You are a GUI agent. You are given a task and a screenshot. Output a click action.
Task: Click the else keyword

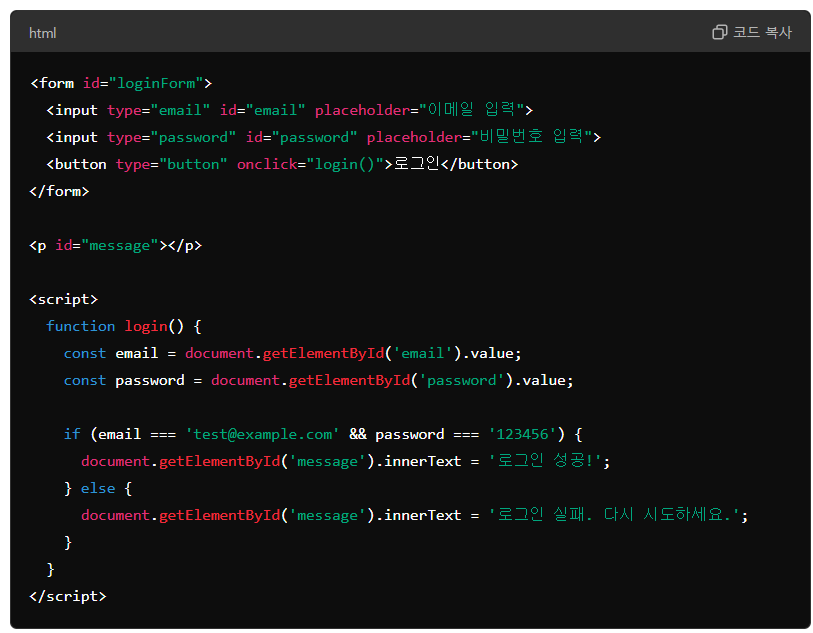coord(98,488)
